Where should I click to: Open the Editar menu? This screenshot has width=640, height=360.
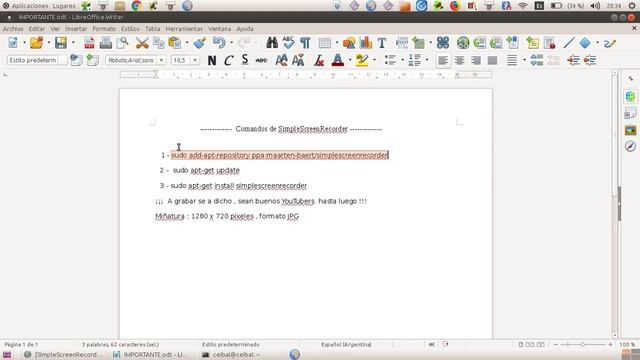click(x=36, y=29)
